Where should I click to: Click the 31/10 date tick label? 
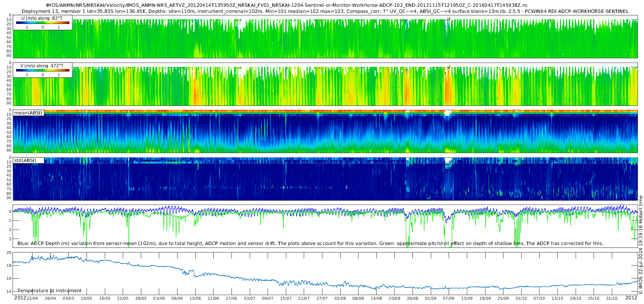click(612, 298)
